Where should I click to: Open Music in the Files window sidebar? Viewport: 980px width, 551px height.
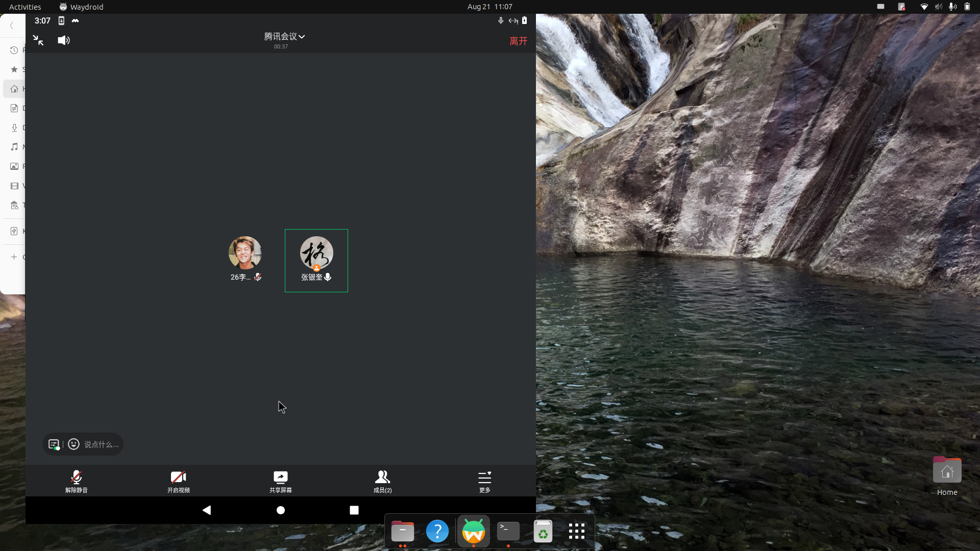[14, 147]
